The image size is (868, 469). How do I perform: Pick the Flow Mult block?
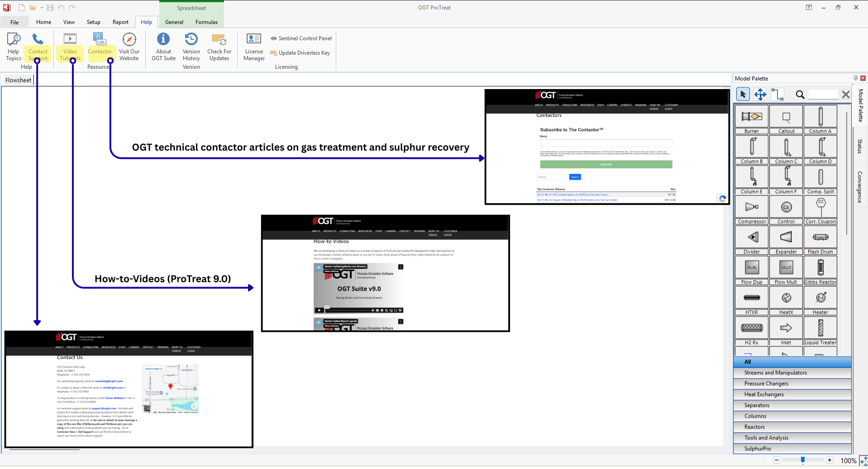(x=786, y=270)
